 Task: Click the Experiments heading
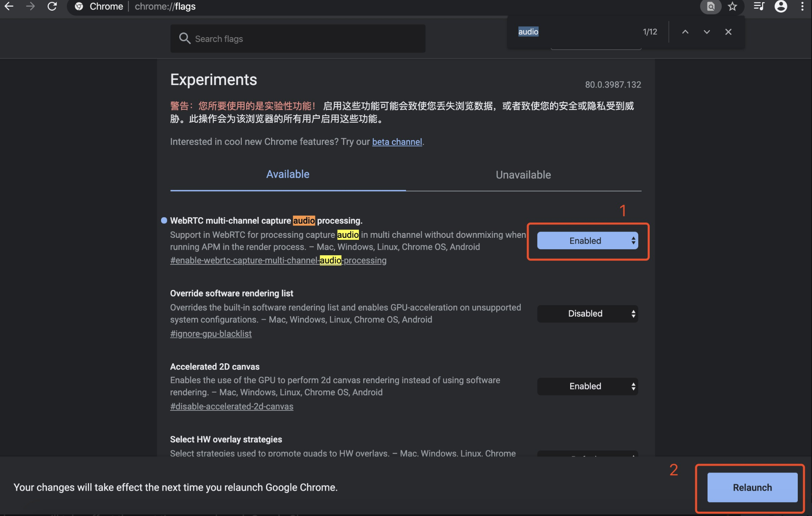pyautogui.click(x=214, y=80)
